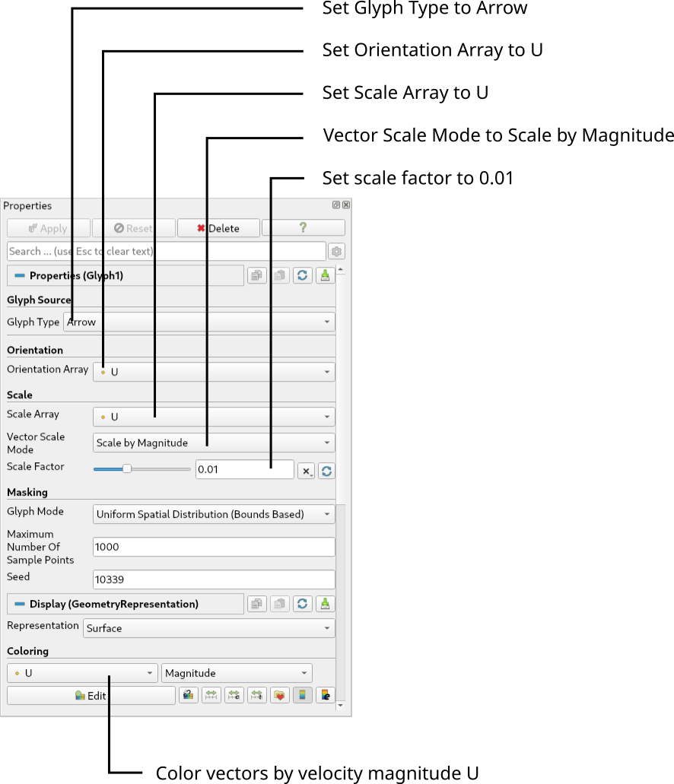This screenshot has width=674, height=784.
Task: Toggle the color legend visibility icon
Action: [x=303, y=694]
